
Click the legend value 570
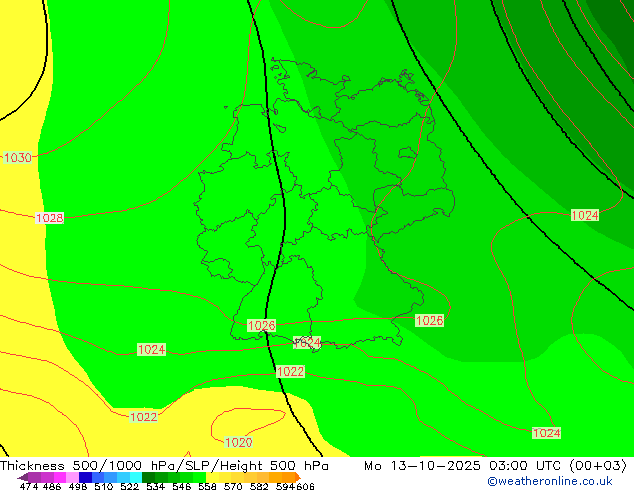(233, 486)
